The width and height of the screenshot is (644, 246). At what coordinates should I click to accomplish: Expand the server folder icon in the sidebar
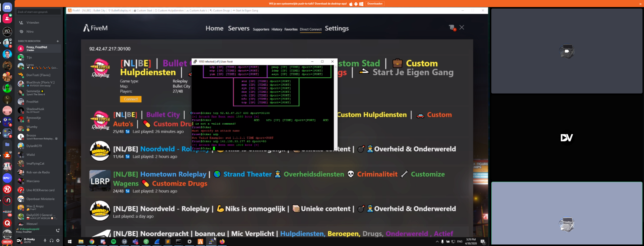7,144
